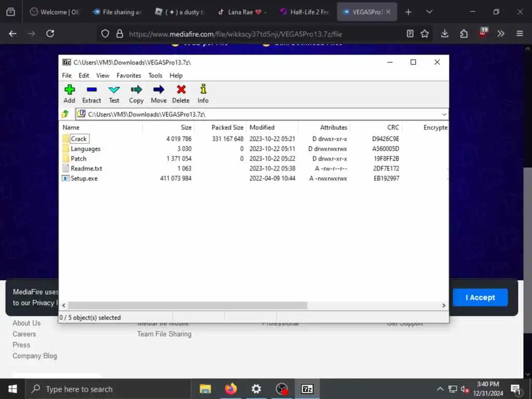
Task: Open the File menu in 7-Zip
Action: tap(67, 75)
